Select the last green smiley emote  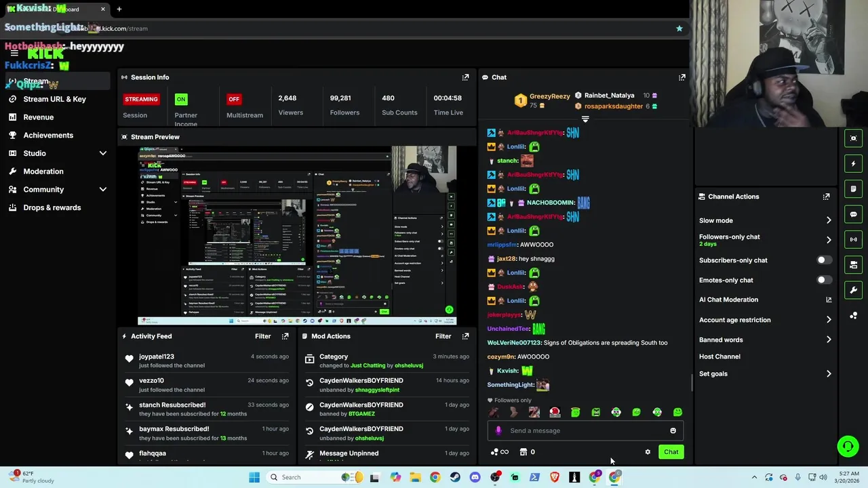[677, 412]
